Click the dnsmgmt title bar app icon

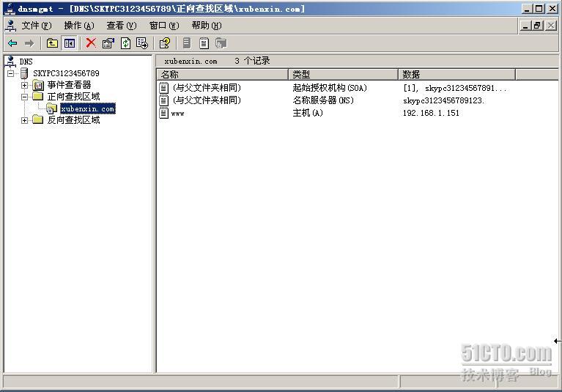(x=10, y=9)
